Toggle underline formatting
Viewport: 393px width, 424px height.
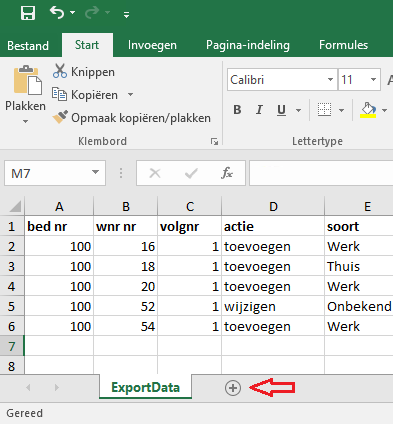click(282, 110)
